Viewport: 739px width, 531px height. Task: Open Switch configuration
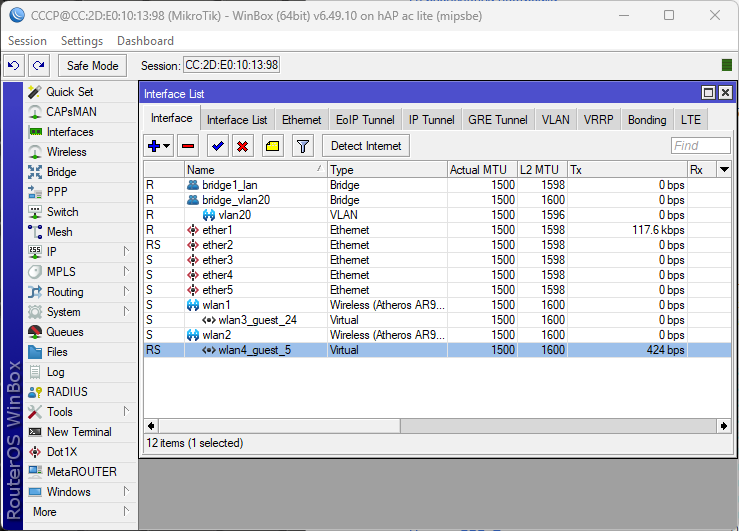click(x=80, y=212)
